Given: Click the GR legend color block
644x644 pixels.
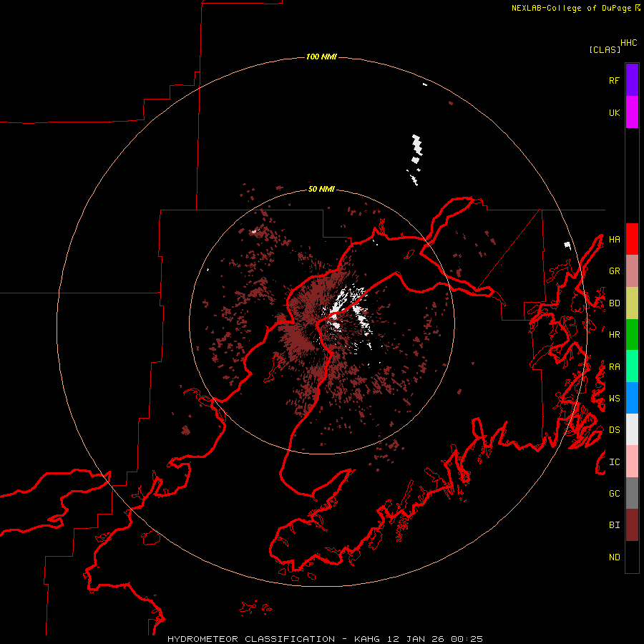Looking at the screenshot, I should click(x=632, y=271).
